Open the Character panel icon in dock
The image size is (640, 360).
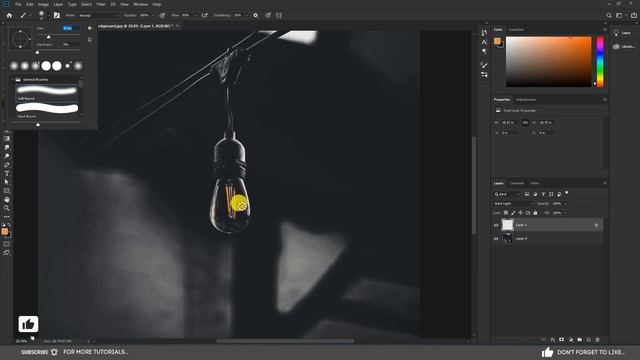tap(484, 42)
